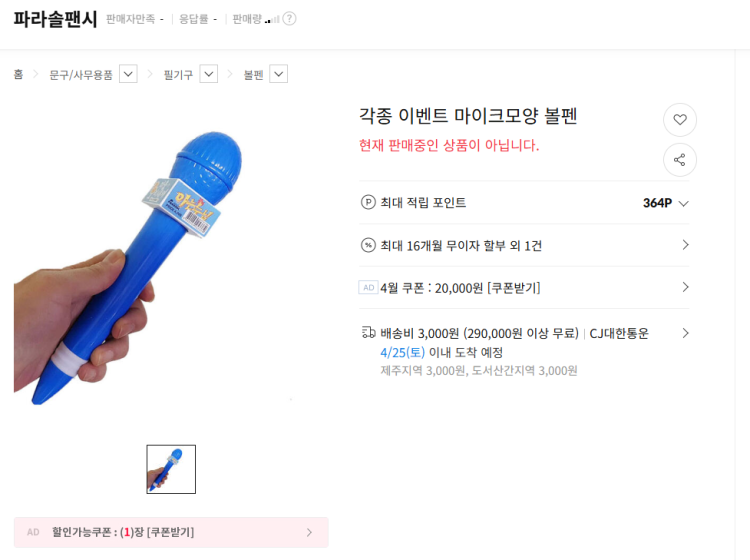
Task: Go to 홈 breadcrumb
Action: click(x=18, y=75)
